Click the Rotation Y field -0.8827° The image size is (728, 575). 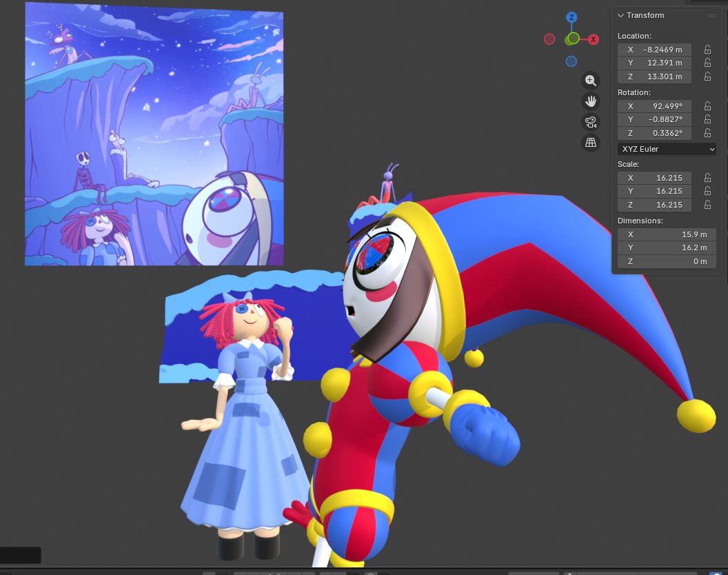654,119
